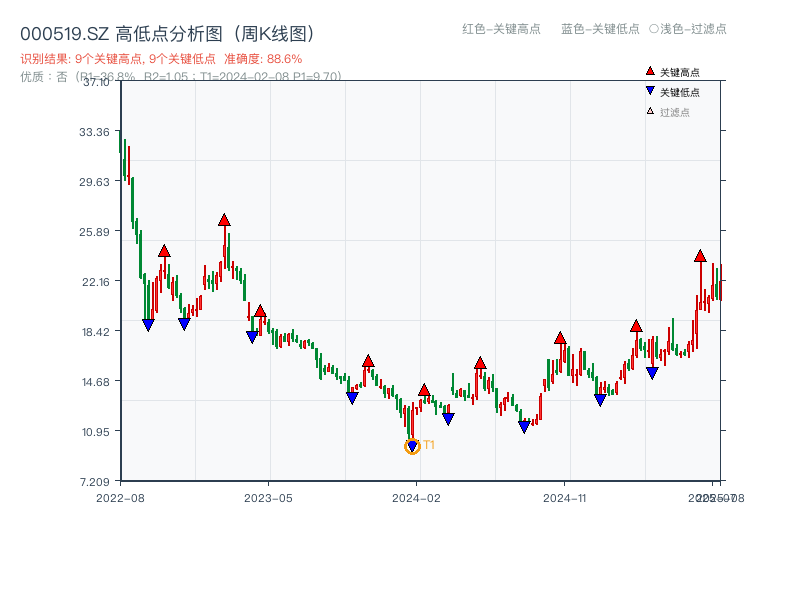Screen dimensions: 800x600
Task: Click the chart title 000519.SZ 高低点分析图
Action: pos(168,34)
